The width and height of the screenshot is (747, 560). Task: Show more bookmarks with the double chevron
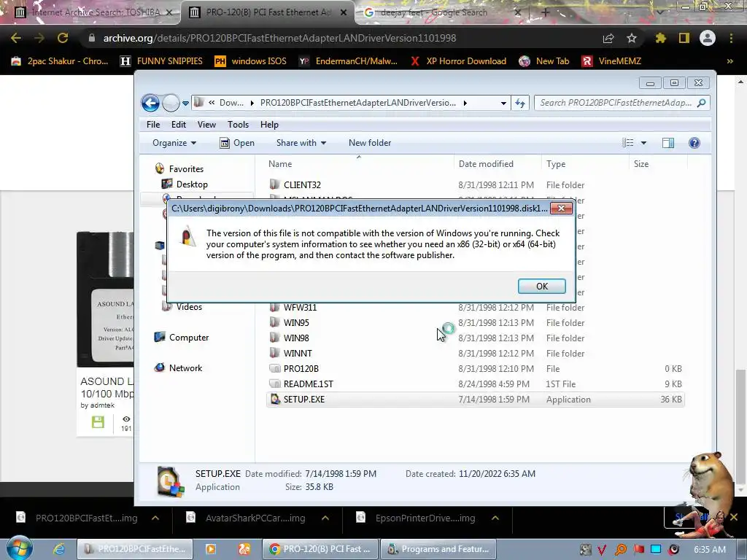tap(729, 61)
